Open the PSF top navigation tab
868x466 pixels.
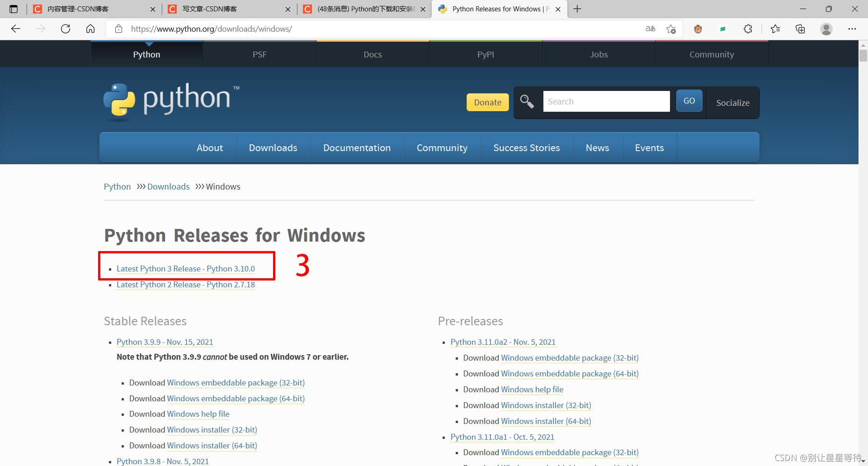pyautogui.click(x=259, y=54)
